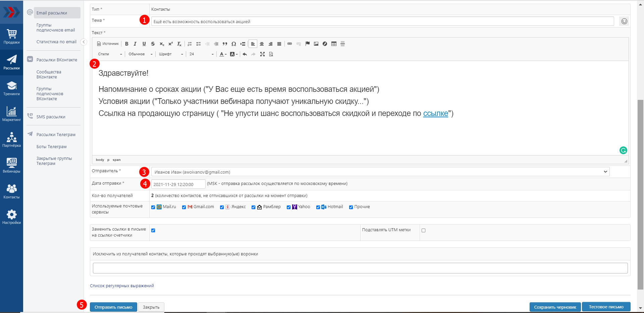
Task: Insert special character with Omega icon
Action: click(234, 44)
